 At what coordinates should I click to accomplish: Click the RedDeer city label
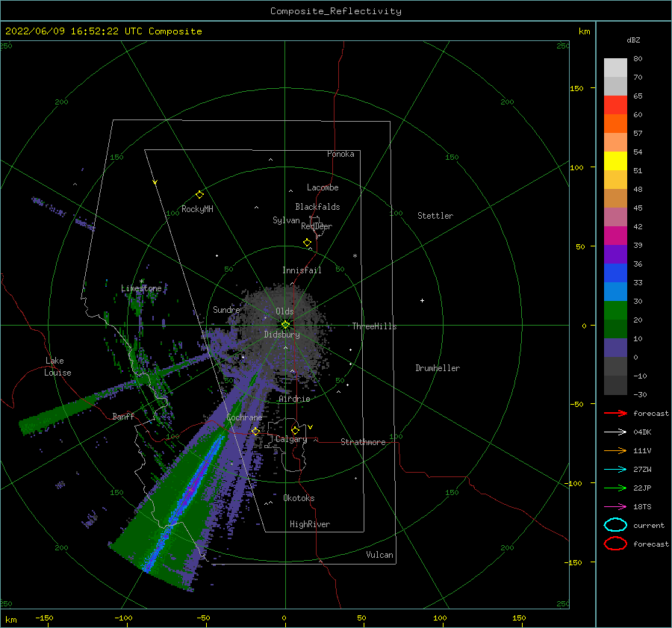(317, 226)
